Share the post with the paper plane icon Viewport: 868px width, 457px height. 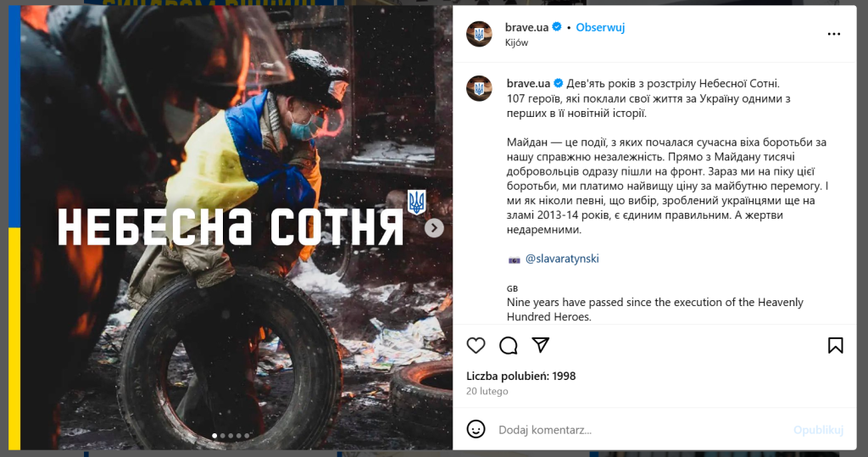click(540, 345)
